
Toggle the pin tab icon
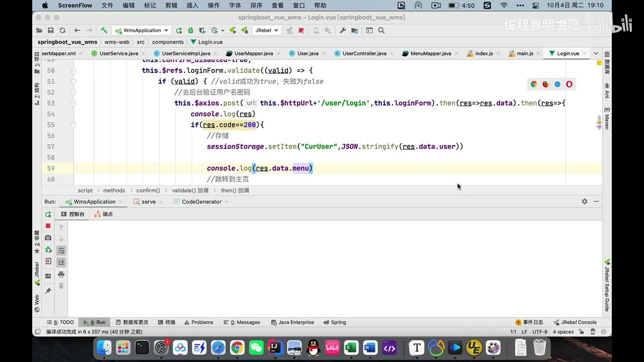pyautogui.click(x=48, y=291)
